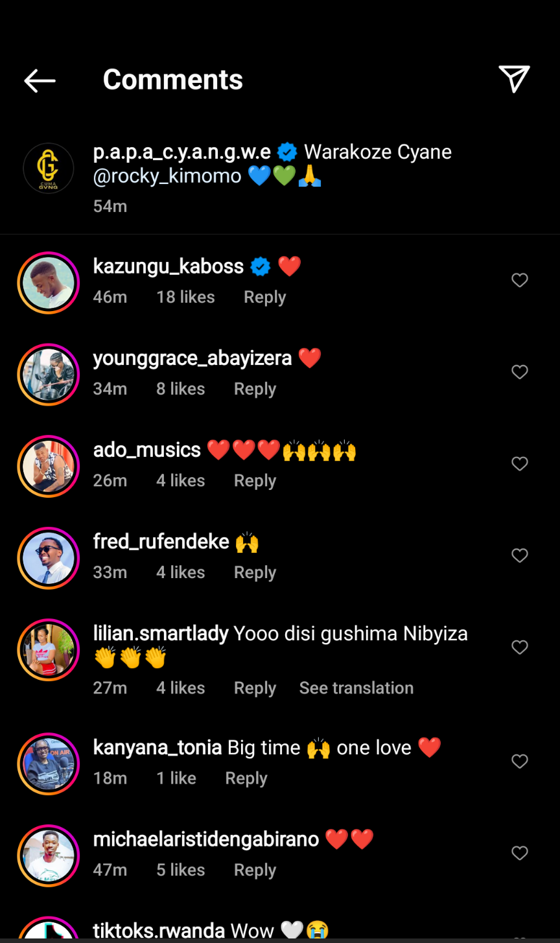Reply to kanyana_tonia's comment

click(246, 778)
